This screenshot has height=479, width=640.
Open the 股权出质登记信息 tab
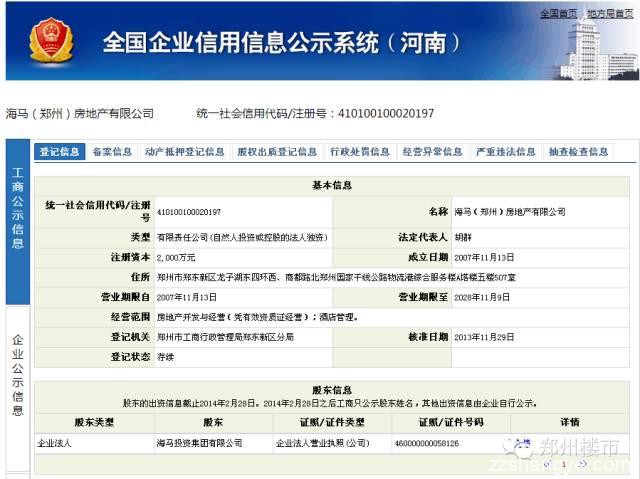278,152
